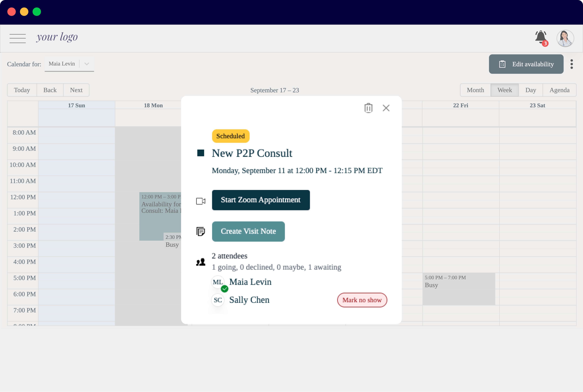Viewport: 583px width, 392px height.
Task: Delete appointment with trash icon
Action: point(368,108)
